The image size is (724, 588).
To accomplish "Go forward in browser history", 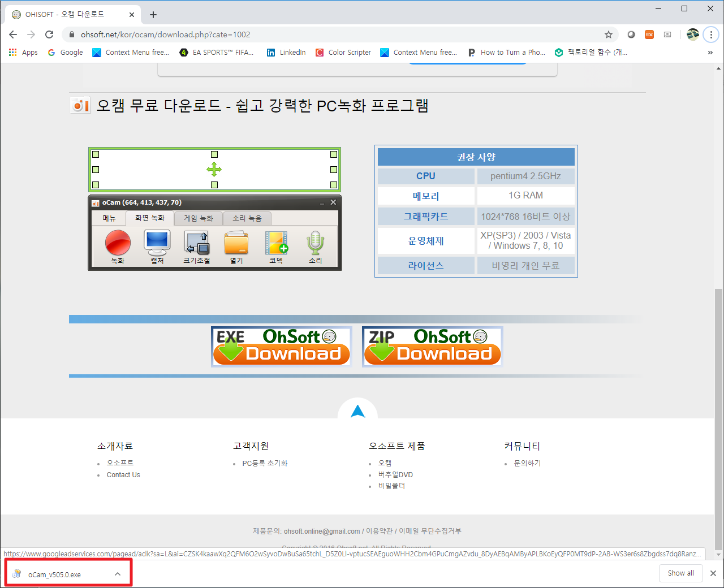I will click(31, 34).
